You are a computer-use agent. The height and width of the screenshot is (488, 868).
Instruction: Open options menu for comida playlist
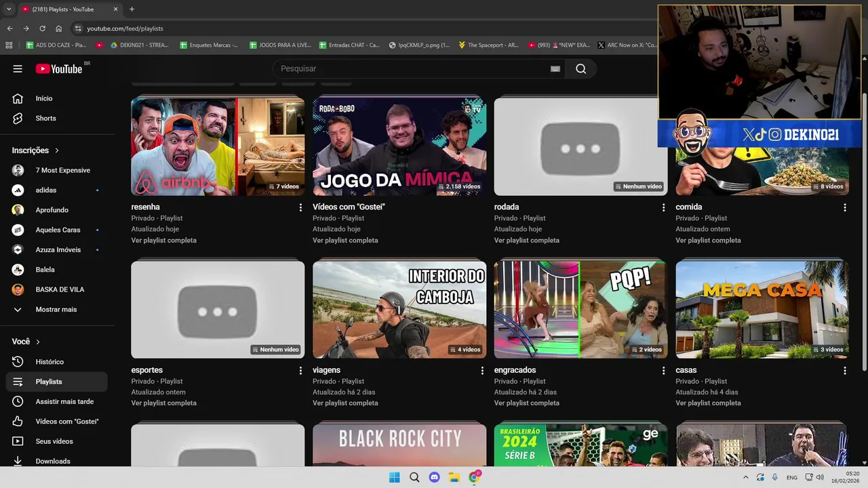coord(845,207)
